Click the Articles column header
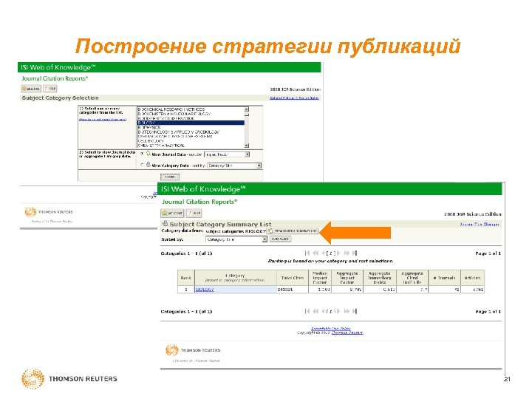This screenshot has width=532, height=399. [472, 278]
